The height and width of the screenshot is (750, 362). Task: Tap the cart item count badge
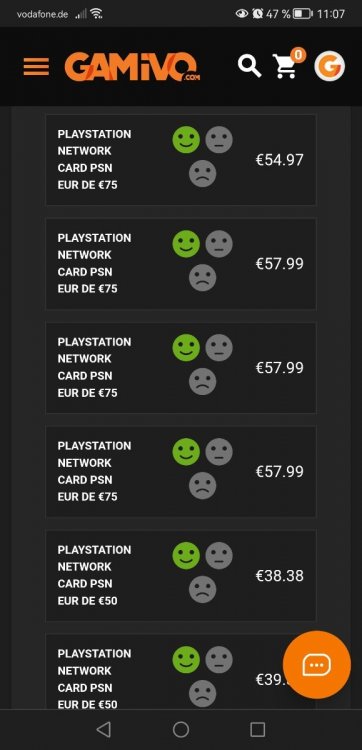coord(298,55)
